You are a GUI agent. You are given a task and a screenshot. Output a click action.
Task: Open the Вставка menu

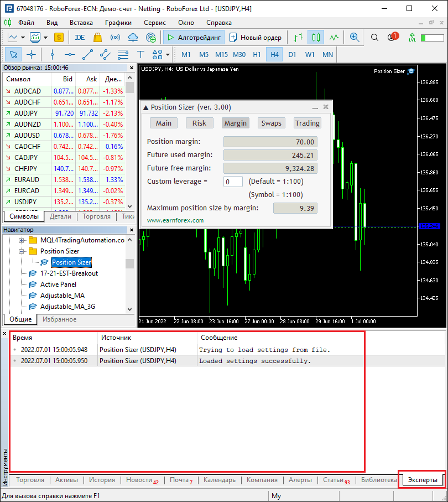pos(81,23)
